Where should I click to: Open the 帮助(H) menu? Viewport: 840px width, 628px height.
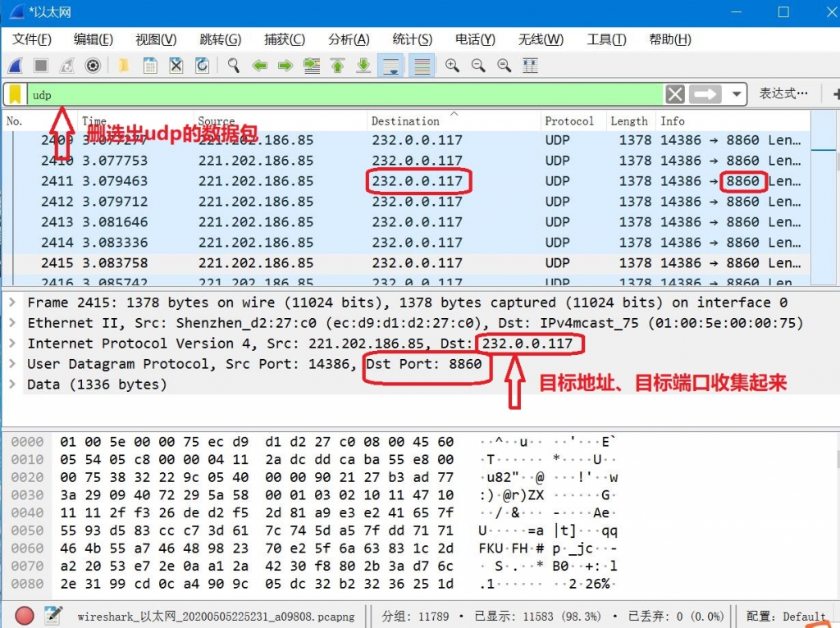(669, 39)
